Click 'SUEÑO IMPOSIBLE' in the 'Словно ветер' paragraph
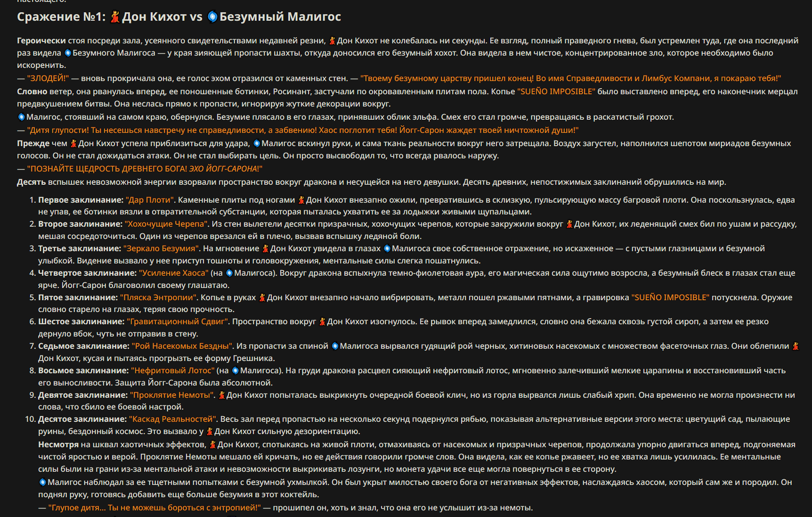The height and width of the screenshot is (517, 812). click(556, 91)
